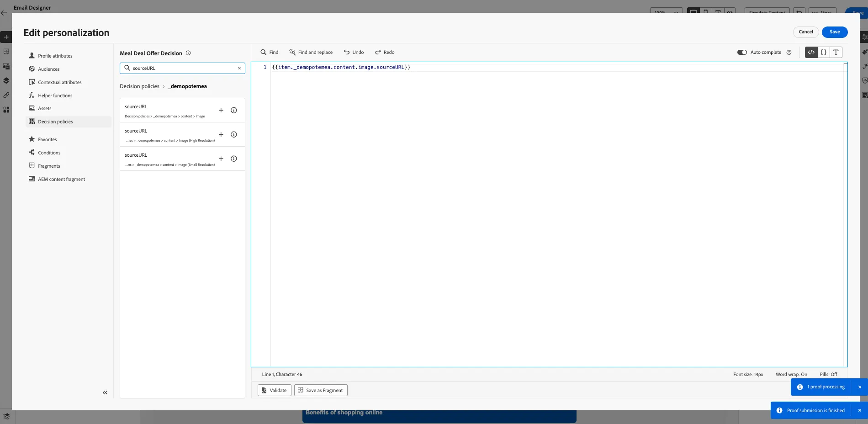Show Auto complete help info
The width and height of the screenshot is (868, 424).
(789, 52)
